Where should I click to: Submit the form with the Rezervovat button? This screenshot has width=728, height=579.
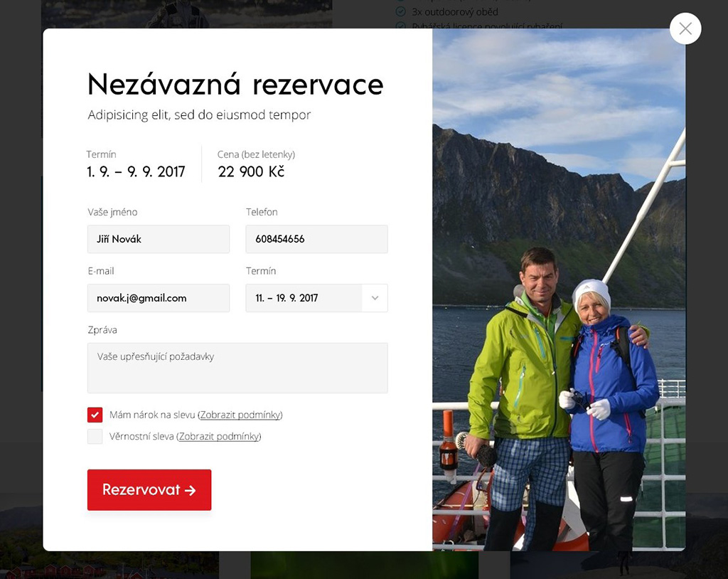click(x=149, y=490)
